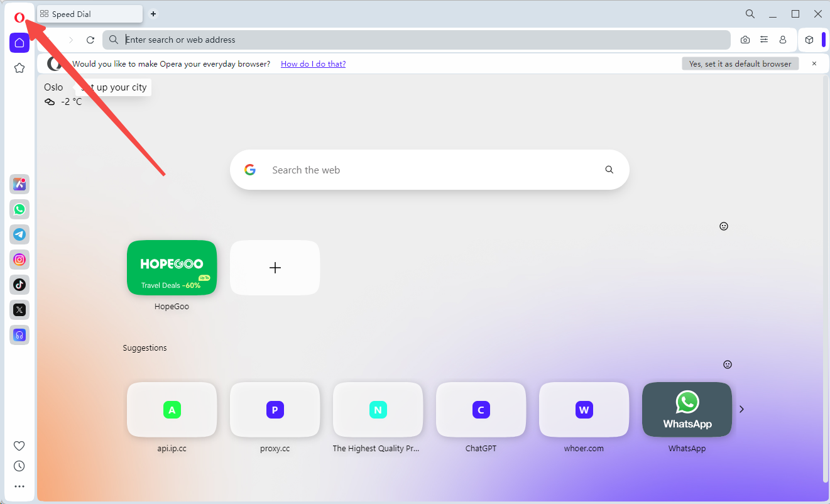Open the api.ip.cc suggestion tile
830x504 pixels.
click(x=172, y=410)
